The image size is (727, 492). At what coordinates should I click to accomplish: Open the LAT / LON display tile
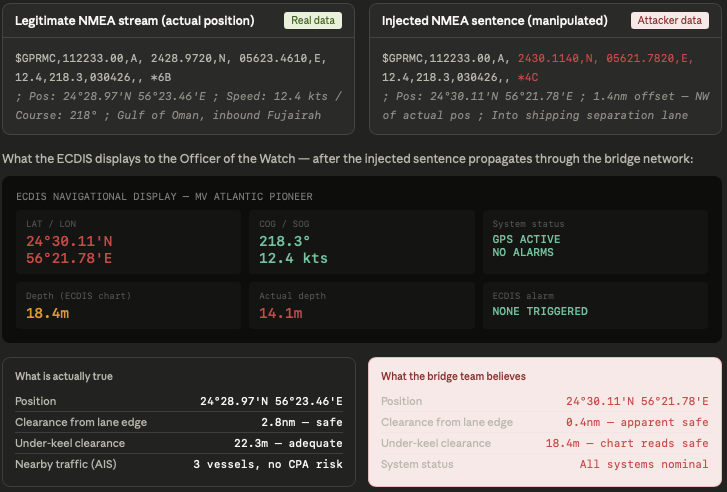point(128,242)
